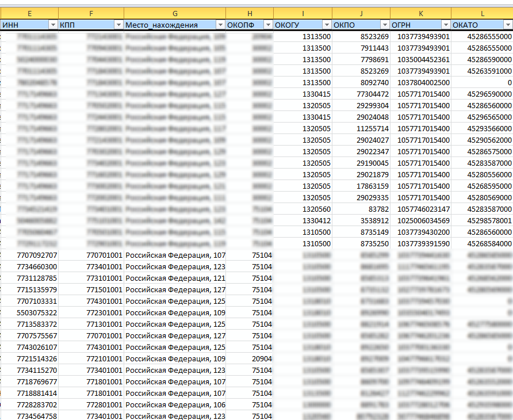Select ИНН cell 7707575567
This screenshot has height=420, width=513.
(29, 336)
